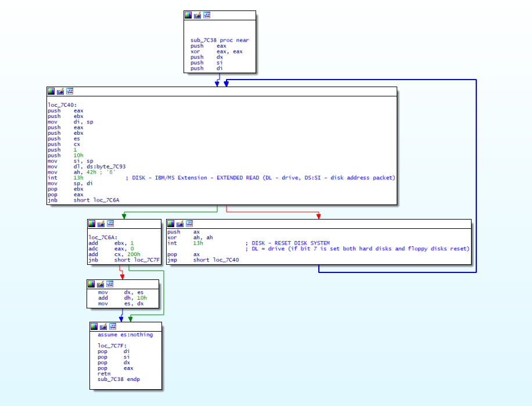Set node color for loc_7C7F block

[94, 326]
